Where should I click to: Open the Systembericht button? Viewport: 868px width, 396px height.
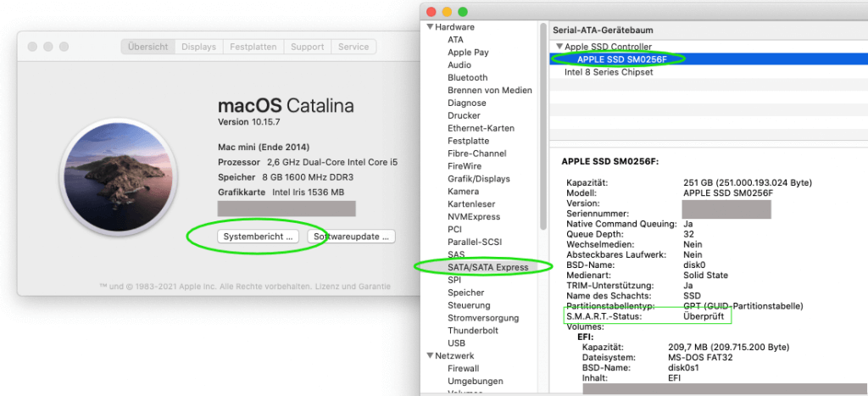pyautogui.click(x=258, y=237)
